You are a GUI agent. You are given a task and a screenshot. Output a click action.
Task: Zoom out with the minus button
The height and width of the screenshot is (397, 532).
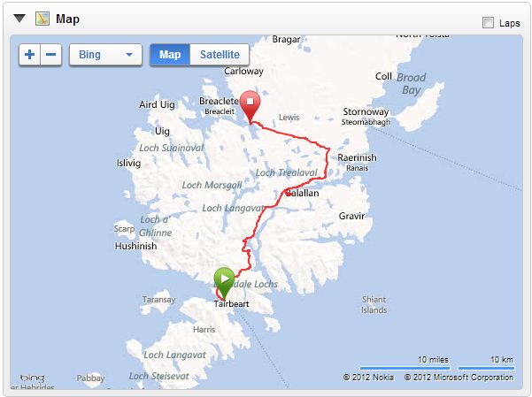pos(50,55)
